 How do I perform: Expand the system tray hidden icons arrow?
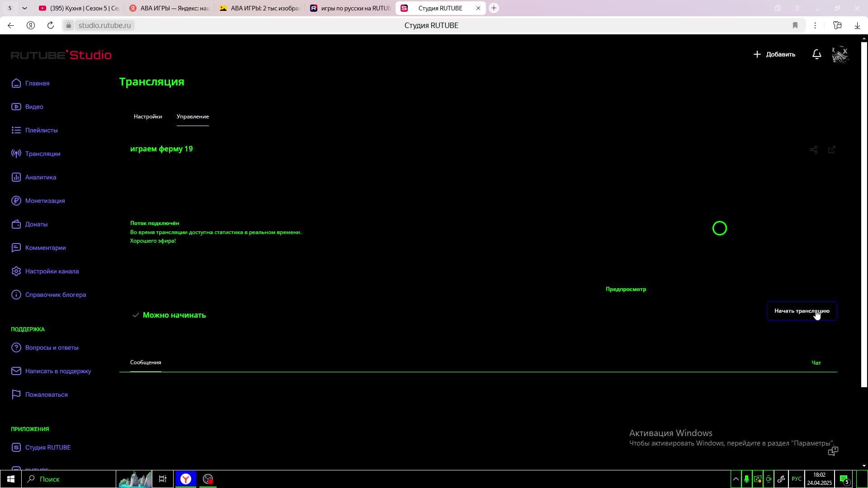[736, 479]
